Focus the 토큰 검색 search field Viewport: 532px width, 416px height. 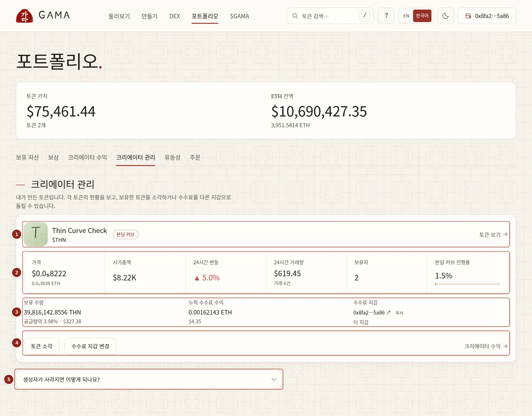[330, 16]
